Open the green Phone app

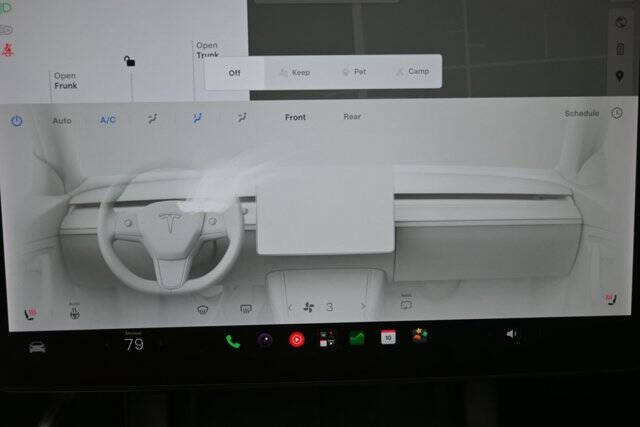(x=233, y=341)
